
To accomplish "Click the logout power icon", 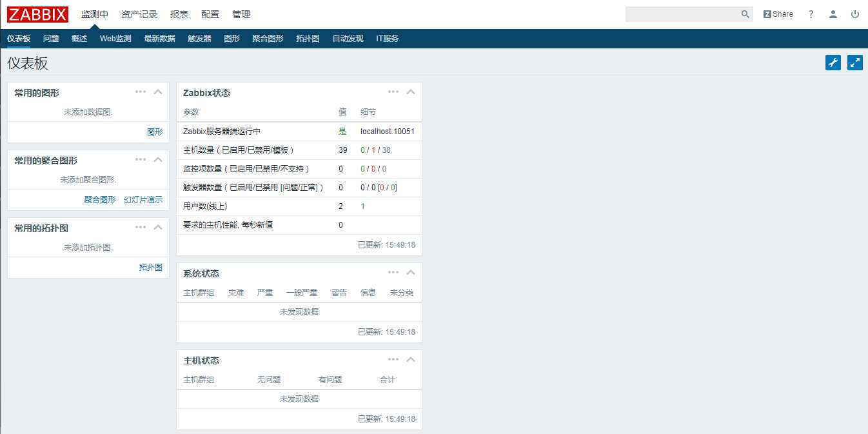I will [x=855, y=14].
